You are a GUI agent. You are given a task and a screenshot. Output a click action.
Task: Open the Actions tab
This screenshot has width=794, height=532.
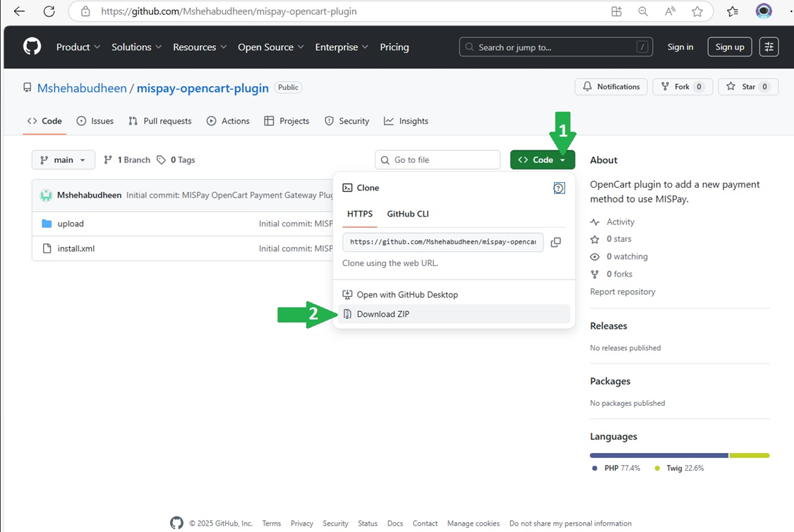coord(228,121)
